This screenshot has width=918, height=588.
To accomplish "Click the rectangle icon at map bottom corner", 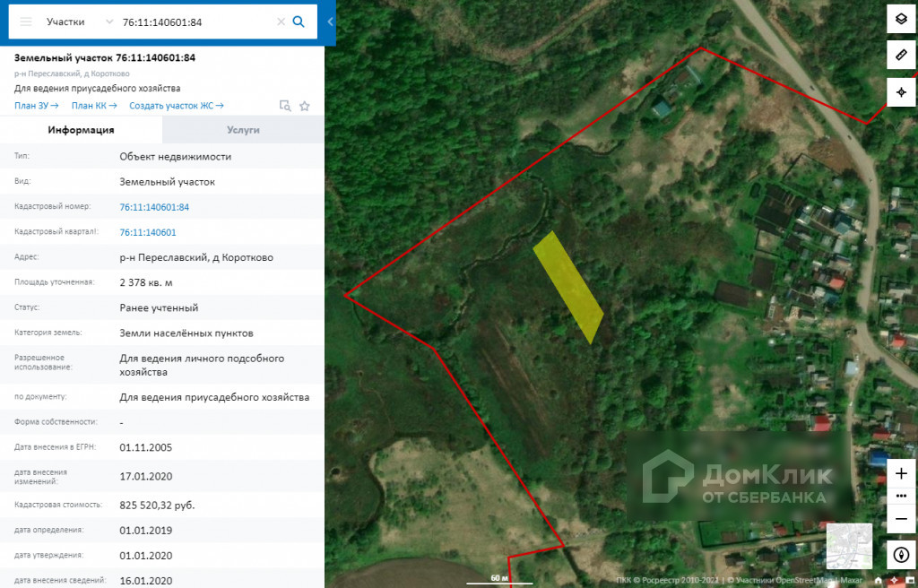I will click(x=910, y=581).
